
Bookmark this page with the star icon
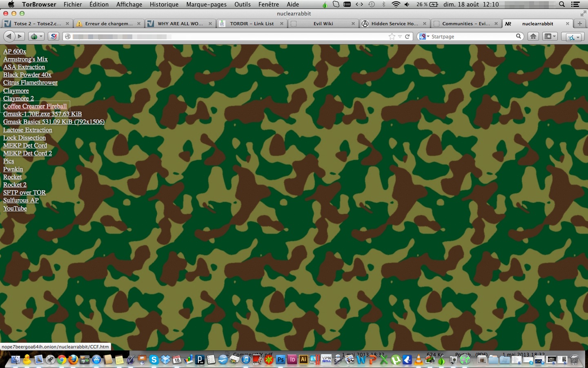tap(392, 36)
